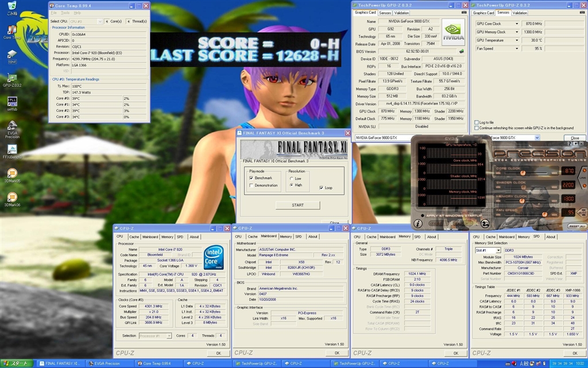Open the setfsb desktop shortcut
Image resolution: width=588 pixels, height=368 pixels.
pos(12,104)
